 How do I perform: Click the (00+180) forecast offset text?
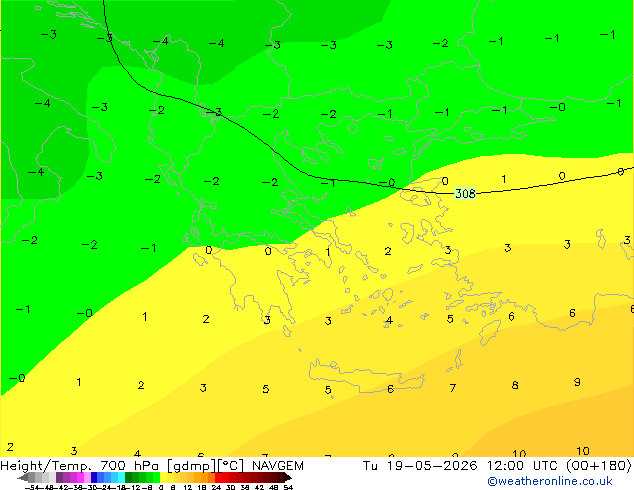(599, 466)
